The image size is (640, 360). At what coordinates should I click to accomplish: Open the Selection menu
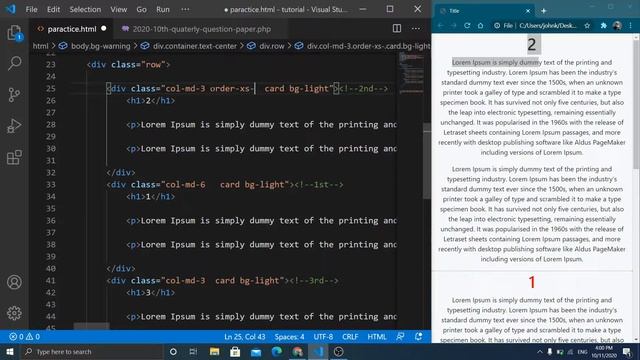click(x=85, y=9)
